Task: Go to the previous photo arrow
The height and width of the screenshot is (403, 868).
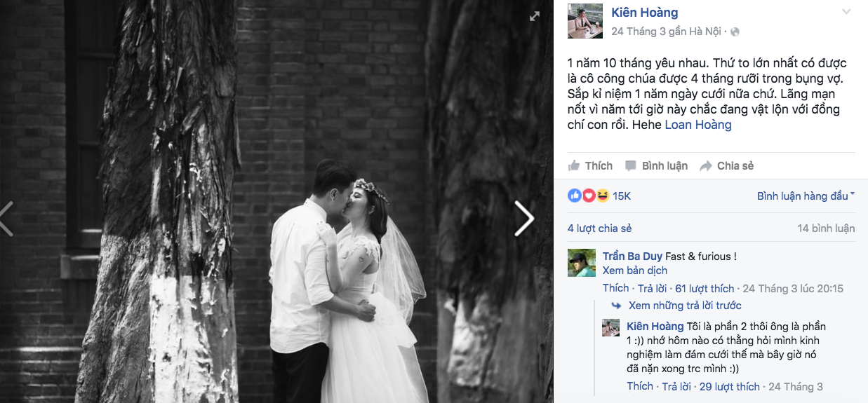Action: click(x=6, y=218)
